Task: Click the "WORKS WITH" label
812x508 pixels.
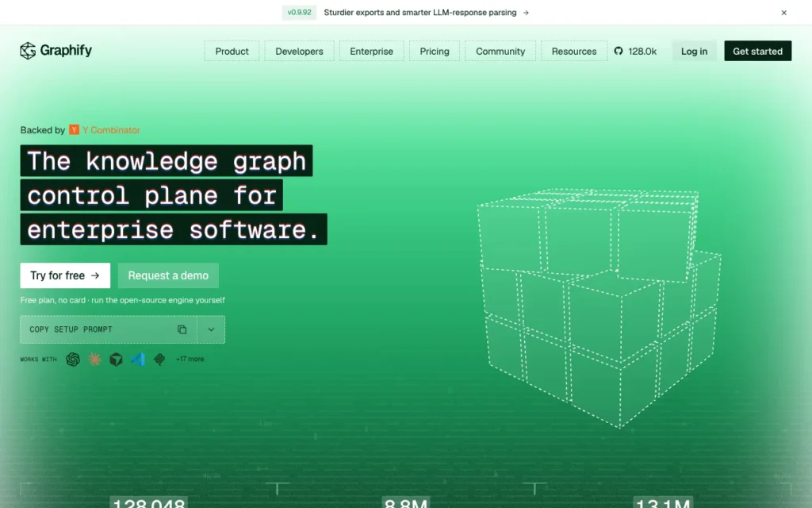Action: pos(38,360)
